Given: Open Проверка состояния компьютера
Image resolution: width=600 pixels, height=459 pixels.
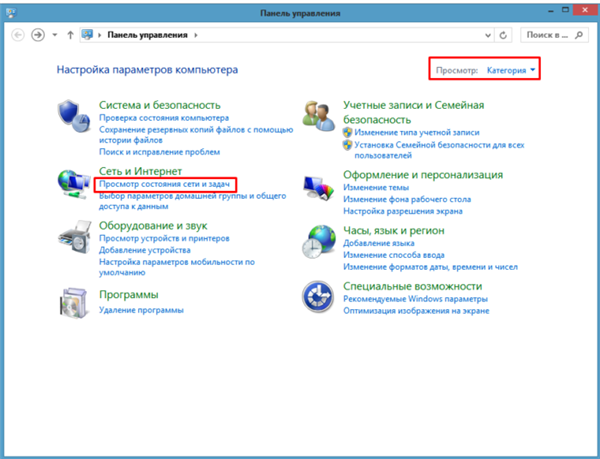Looking at the screenshot, I should pos(164,118).
